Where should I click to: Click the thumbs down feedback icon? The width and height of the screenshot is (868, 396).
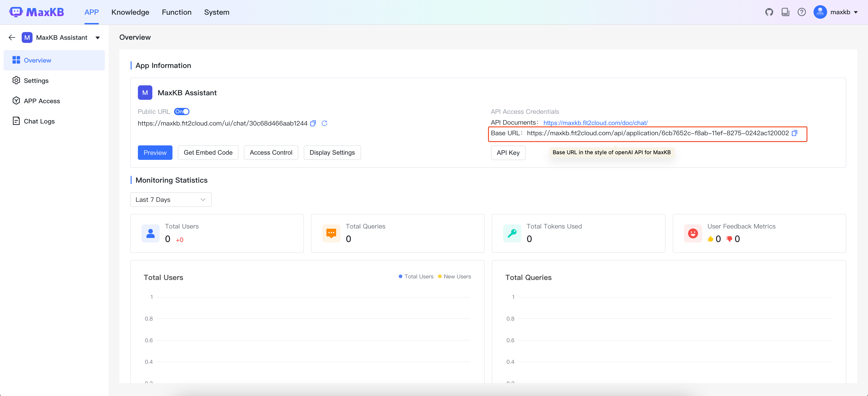729,239
